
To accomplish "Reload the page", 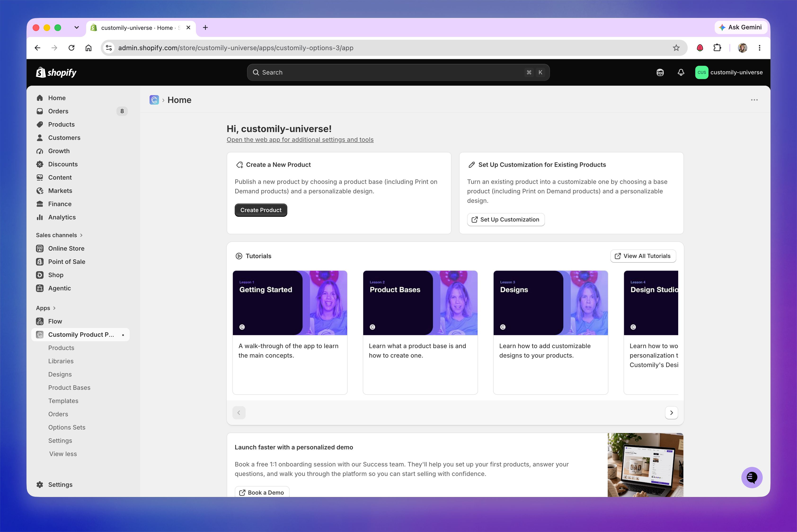I will 71,48.
